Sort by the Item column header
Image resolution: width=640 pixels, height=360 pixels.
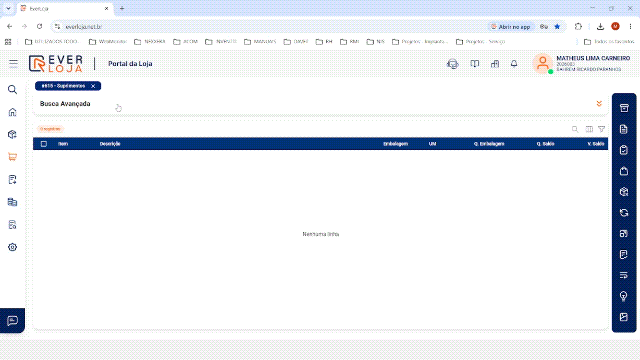tap(63, 144)
